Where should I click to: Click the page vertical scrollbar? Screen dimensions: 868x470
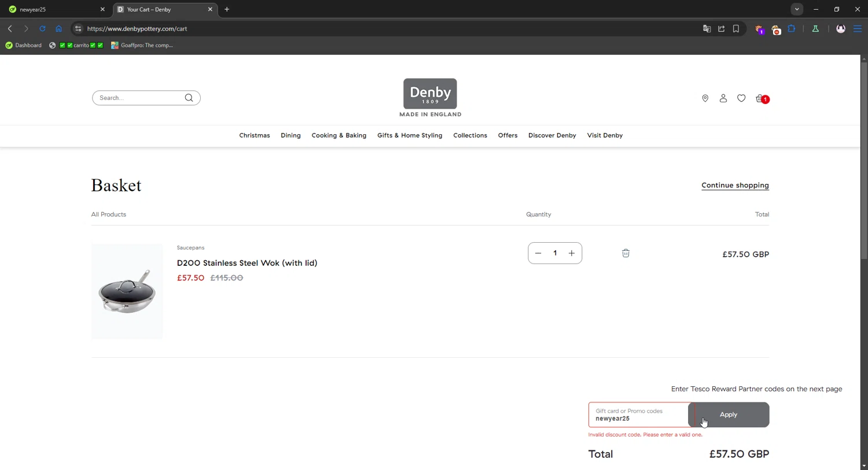click(x=864, y=161)
